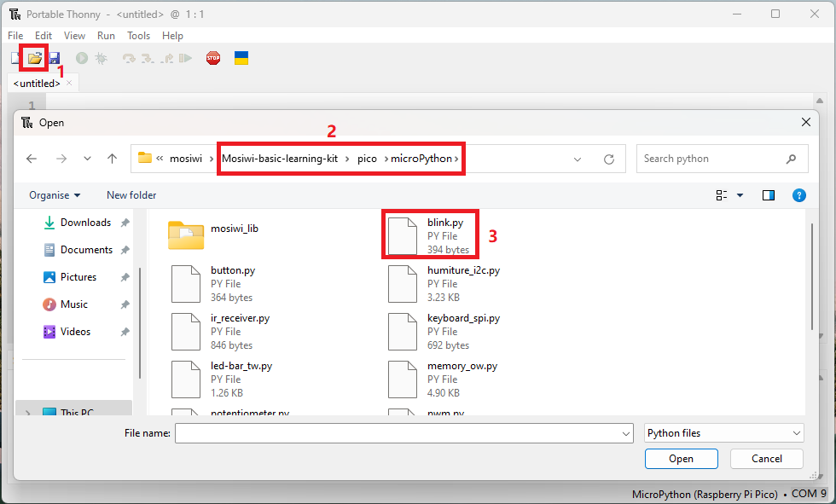Click the Search python search box
Viewport: 836px width, 504px height.
pyautogui.click(x=722, y=159)
